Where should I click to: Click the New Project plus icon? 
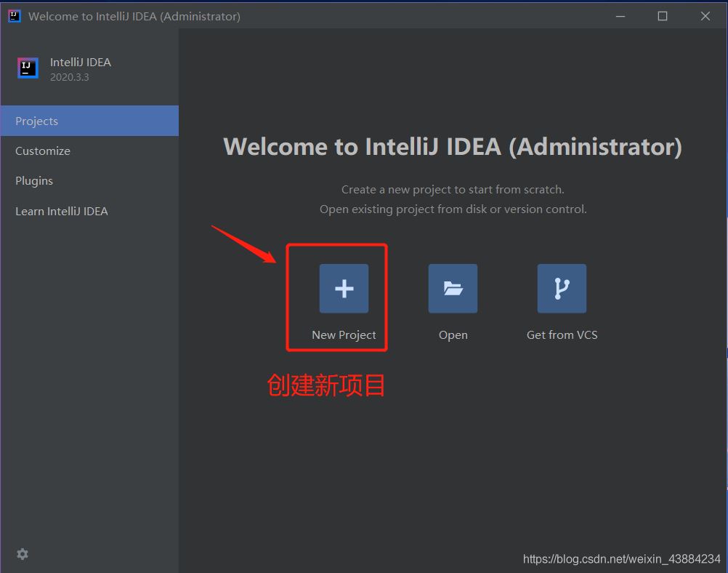point(344,289)
